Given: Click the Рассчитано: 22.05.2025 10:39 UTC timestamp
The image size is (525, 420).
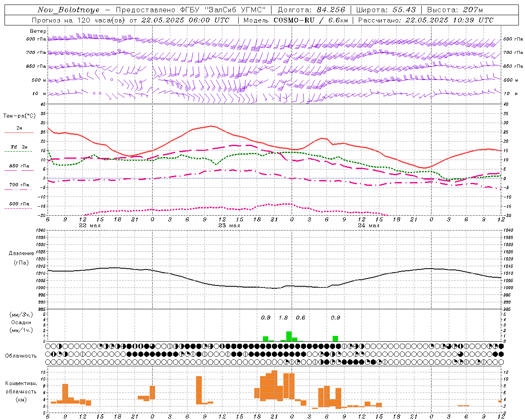Looking at the screenshot, I should tap(426, 20).
